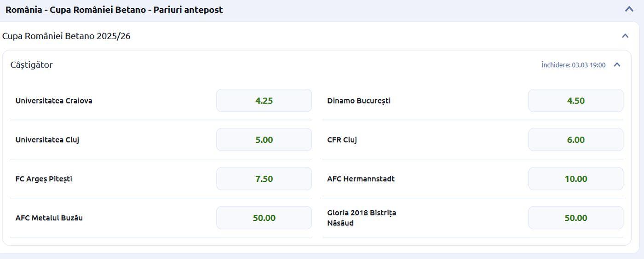Collapse the România Cupa României Betano section
The width and height of the screenshot is (644, 259).
pyautogui.click(x=629, y=9)
